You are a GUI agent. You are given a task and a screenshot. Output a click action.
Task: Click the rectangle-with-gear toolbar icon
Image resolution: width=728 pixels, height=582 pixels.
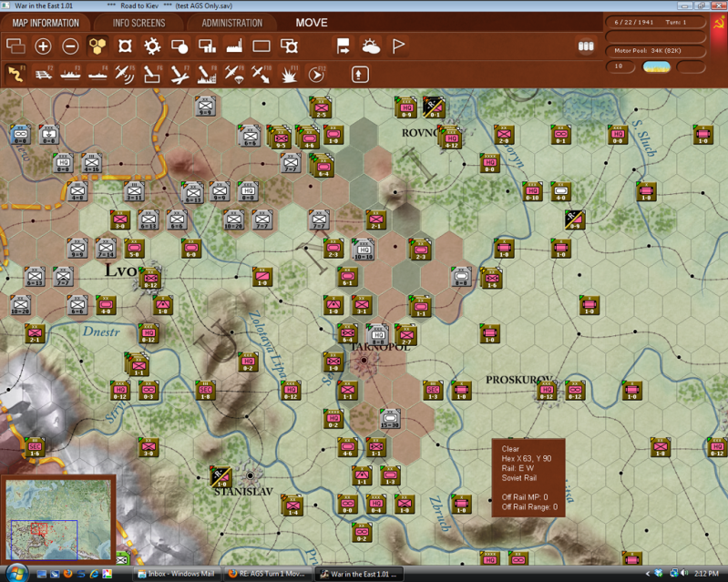[x=289, y=46]
